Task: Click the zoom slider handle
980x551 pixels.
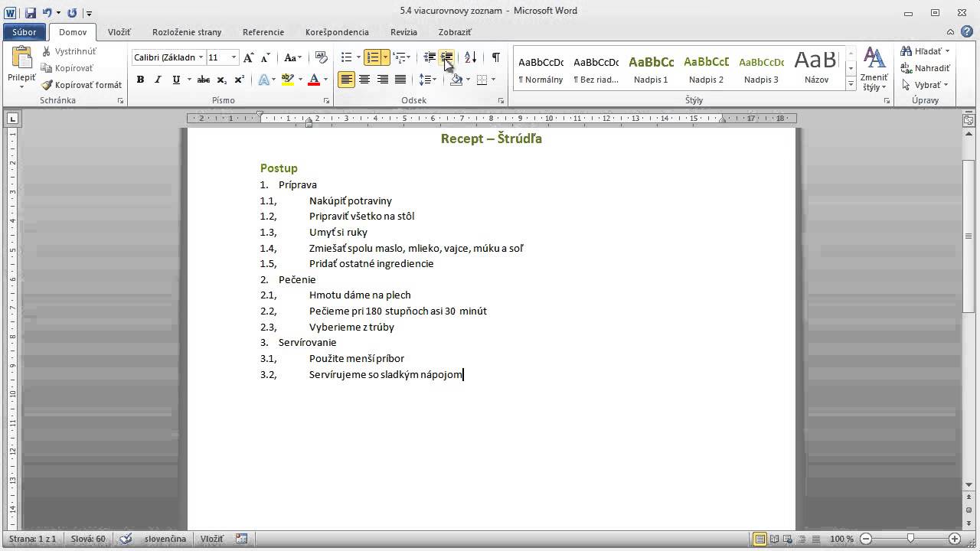Action: pos(910,539)
